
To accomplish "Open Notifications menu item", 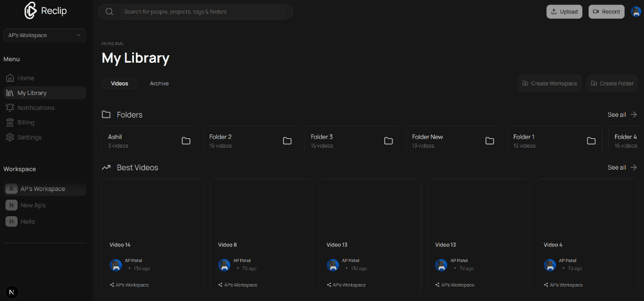I will coord(45,107).
